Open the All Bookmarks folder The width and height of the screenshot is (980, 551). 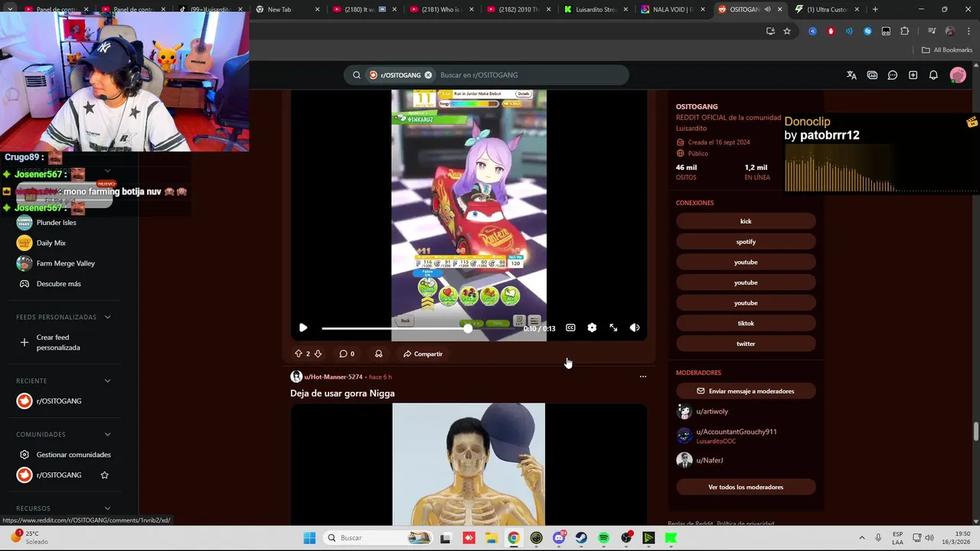pos(947,50)
